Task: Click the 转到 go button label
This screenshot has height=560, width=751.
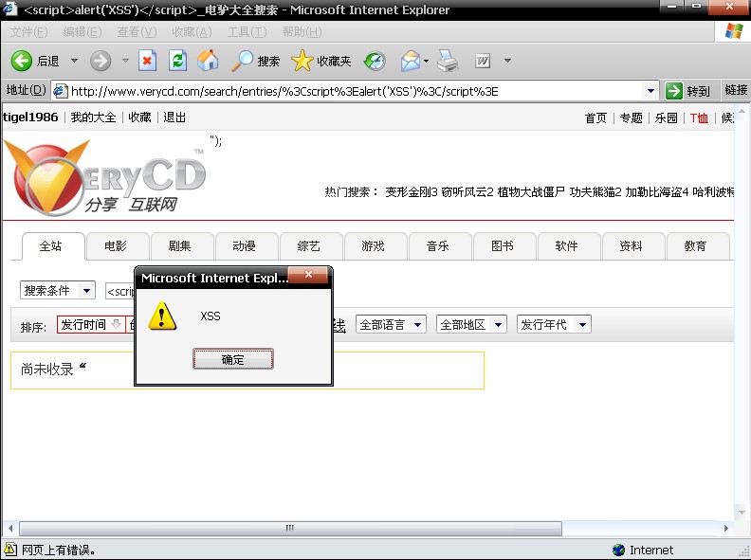Action: click(698, 91)
